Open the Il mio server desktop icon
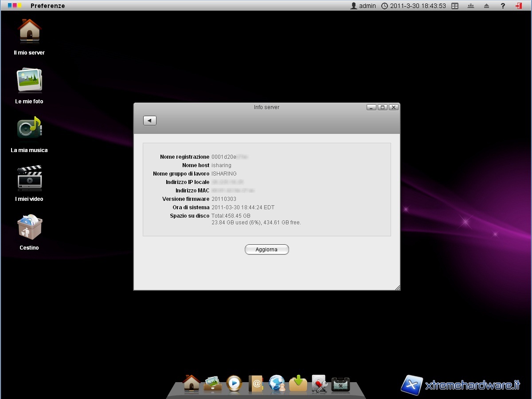The image size is (532, 399). 29,32
